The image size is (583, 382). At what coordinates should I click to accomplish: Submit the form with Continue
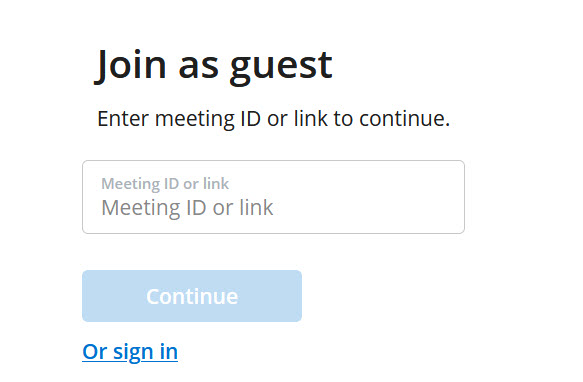(x=192, y=296)
